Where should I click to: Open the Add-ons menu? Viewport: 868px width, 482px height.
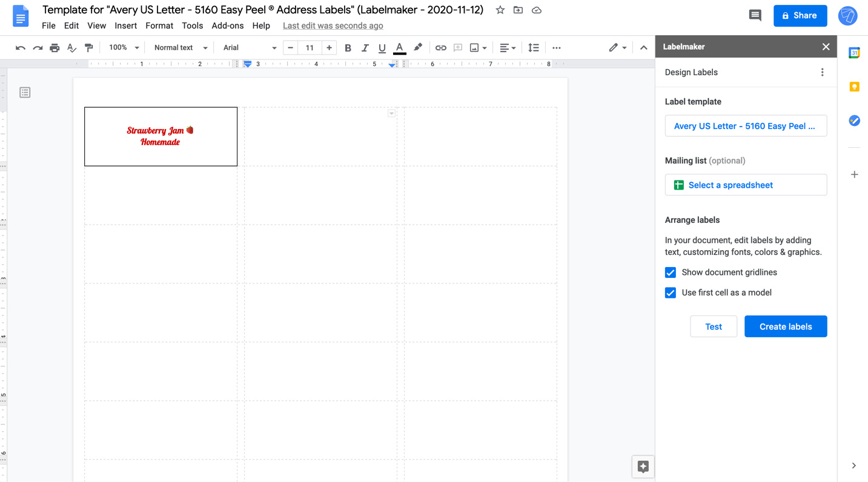(227, 25)
